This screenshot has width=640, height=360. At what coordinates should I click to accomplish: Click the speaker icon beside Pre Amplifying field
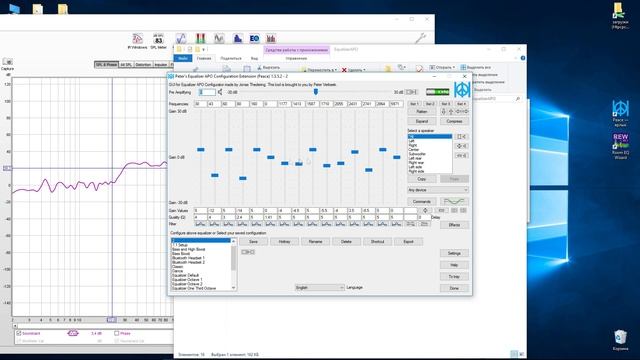pyautogui.click(x=220, y=92)
